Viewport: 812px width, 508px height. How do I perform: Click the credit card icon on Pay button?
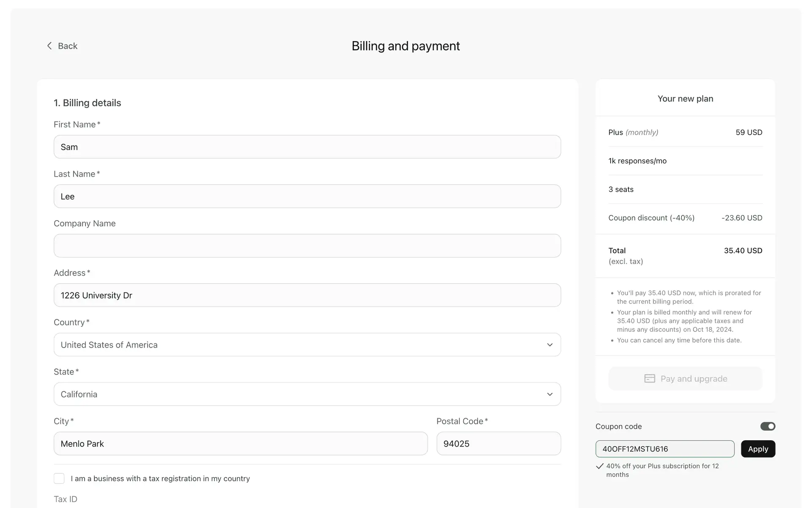[x=650, y=378]
